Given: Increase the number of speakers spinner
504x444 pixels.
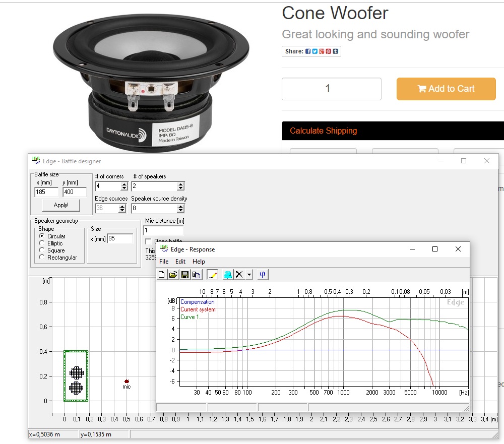Looking at the screenshot, I should (x=181, y=184).
